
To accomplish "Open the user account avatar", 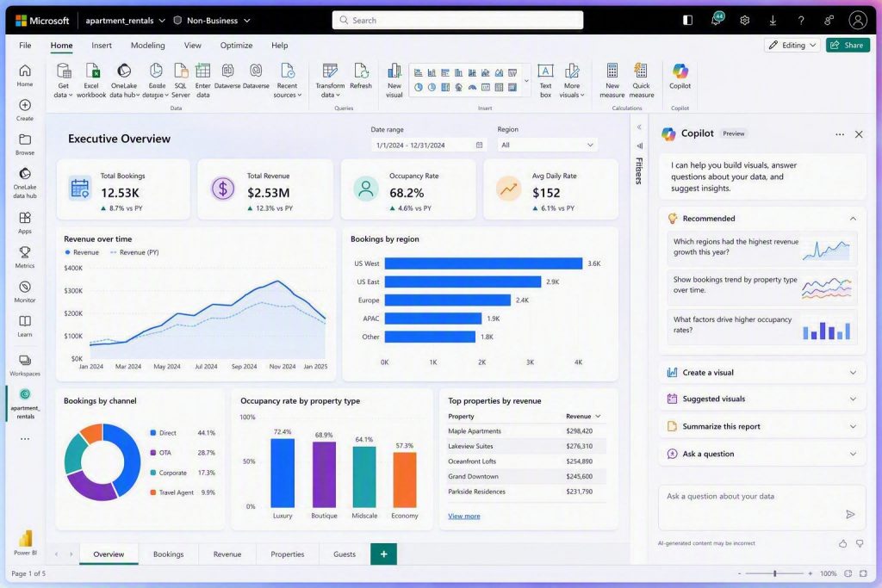I will click(857, 21).
